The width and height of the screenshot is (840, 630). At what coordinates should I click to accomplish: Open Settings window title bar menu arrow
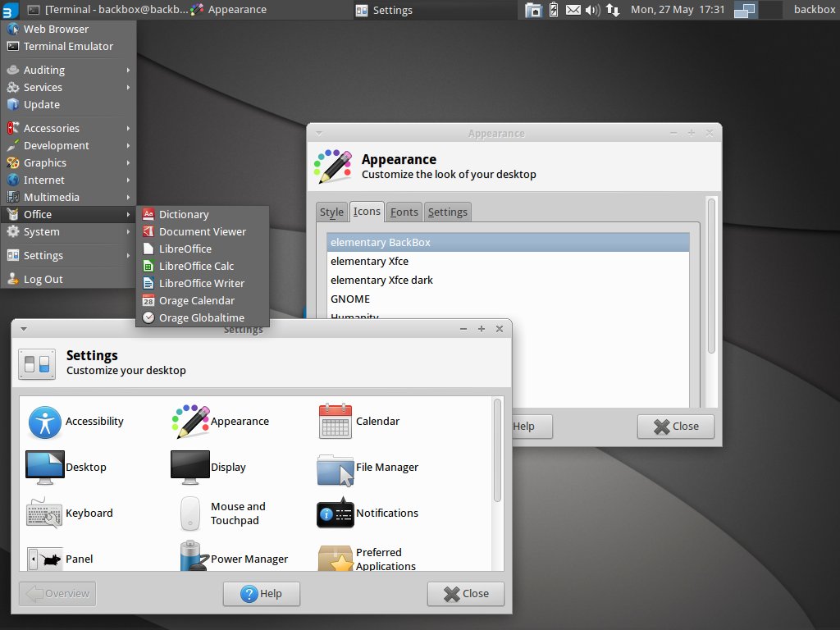click(24, 329)
